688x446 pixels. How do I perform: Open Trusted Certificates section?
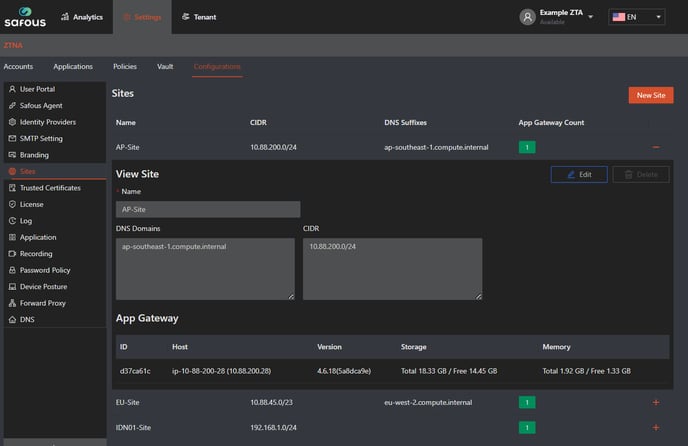50,188
